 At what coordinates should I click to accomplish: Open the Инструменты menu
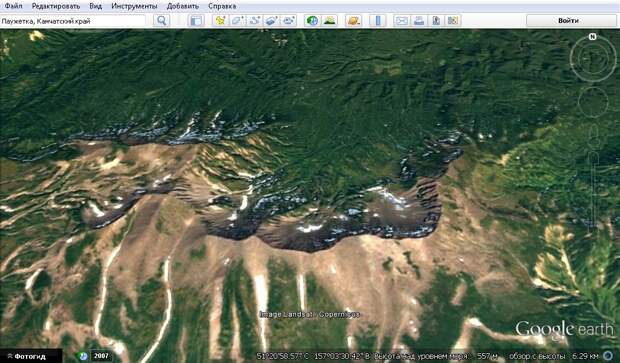134,6
